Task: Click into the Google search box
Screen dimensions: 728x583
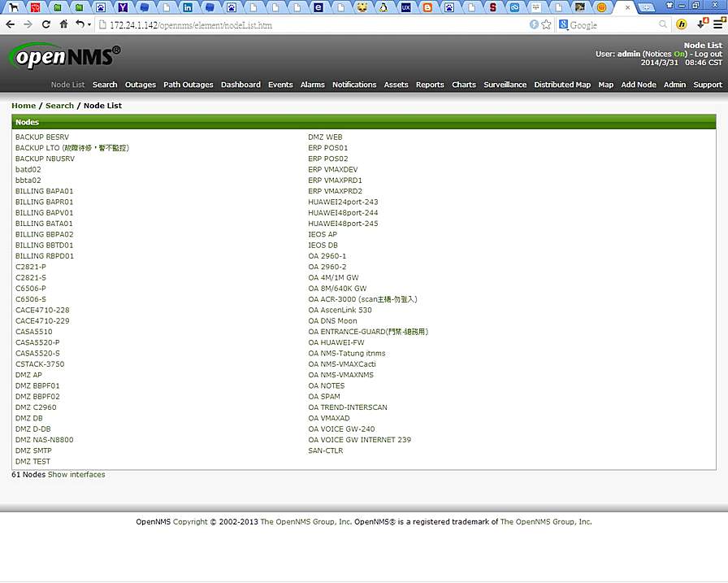Action: coord(613,25)
